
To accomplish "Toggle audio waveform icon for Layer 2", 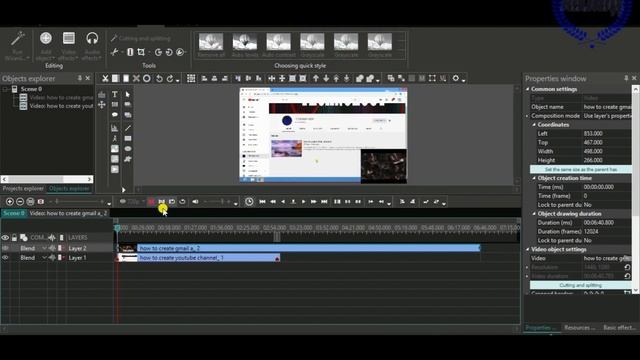I will click(52, 248).
